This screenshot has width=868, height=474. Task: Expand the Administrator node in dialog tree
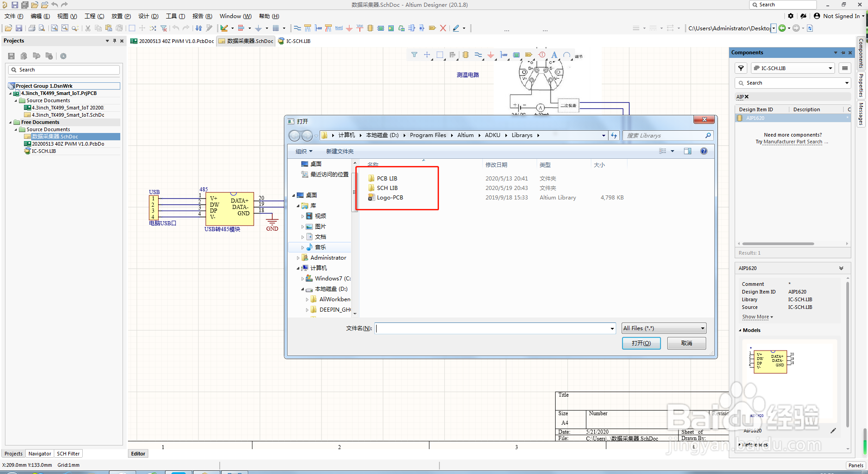298,258
